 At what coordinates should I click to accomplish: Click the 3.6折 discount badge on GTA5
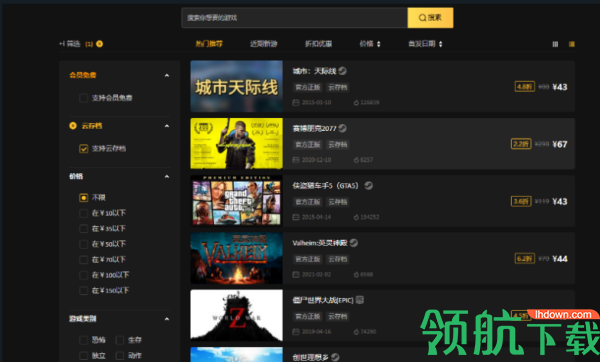coord(521,201)
